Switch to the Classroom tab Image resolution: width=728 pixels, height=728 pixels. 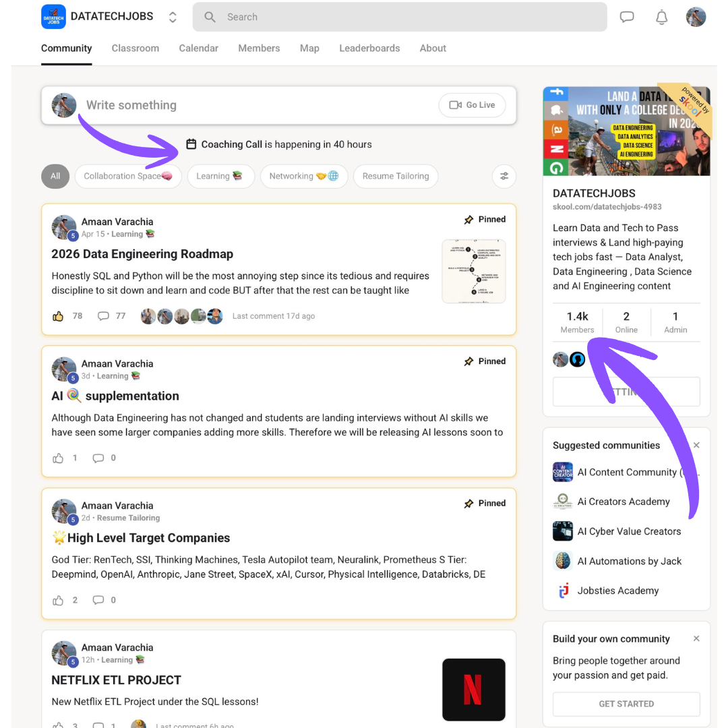pyautogui.click(x=135, y=49)
